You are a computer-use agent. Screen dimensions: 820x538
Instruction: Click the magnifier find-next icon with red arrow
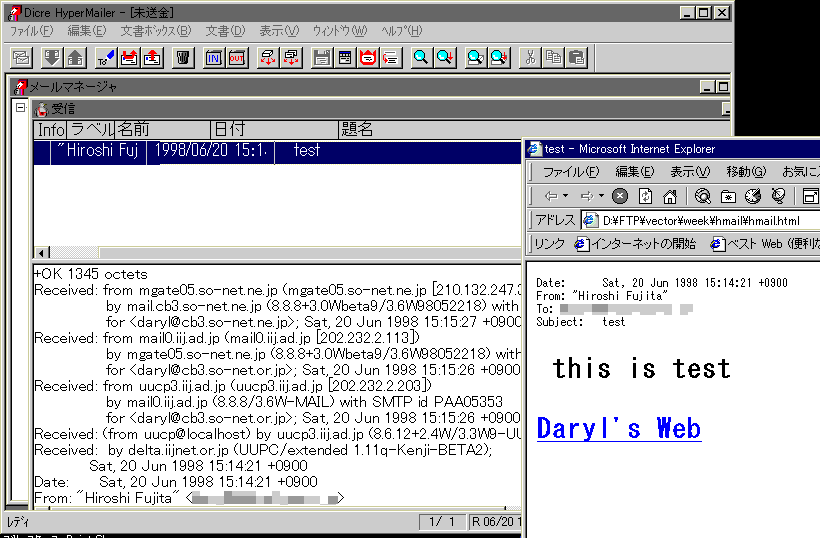click(x=445, y=58)
